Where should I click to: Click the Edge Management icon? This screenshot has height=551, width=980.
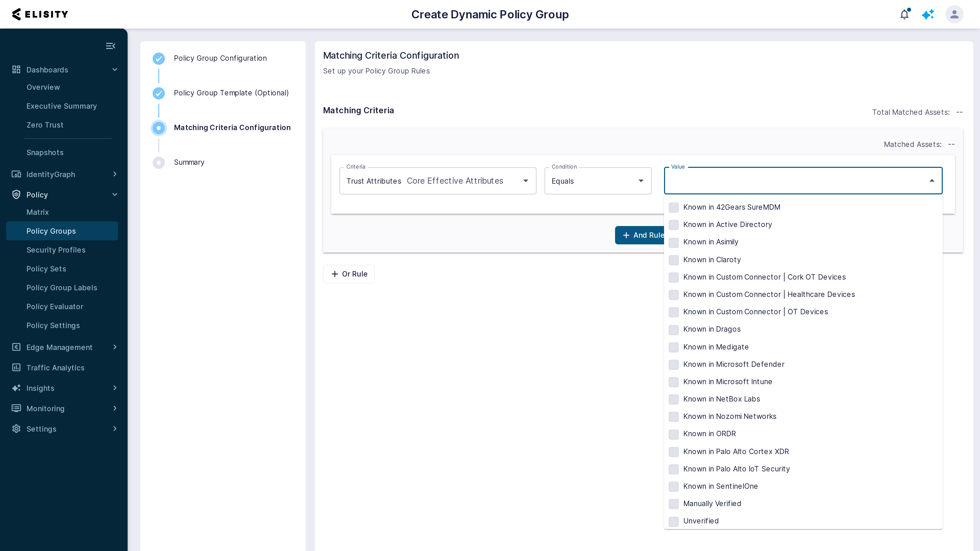16,347
